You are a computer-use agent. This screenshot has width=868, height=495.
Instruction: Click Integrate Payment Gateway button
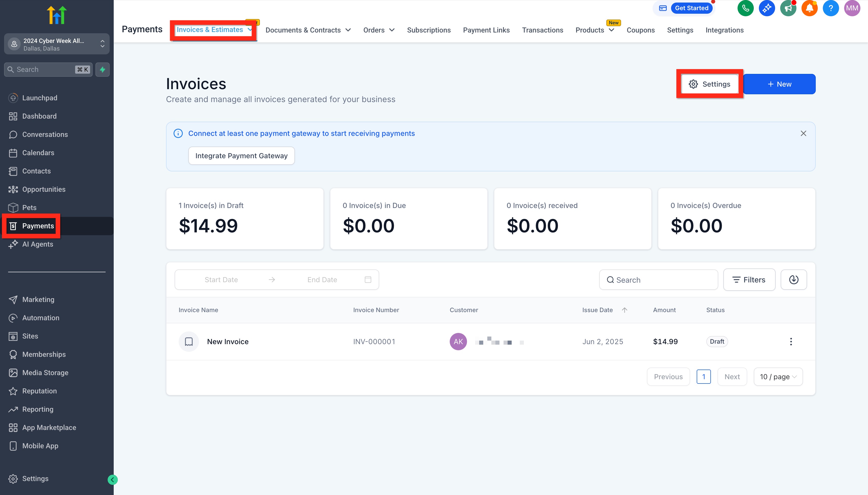coord(241,156)
